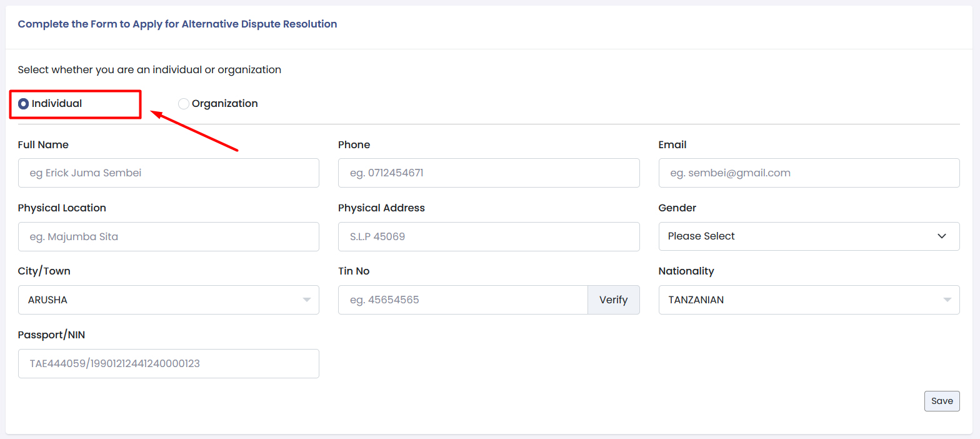Click the Tin No input field
Viewport: 980px width, 439px height.
(462, 300)
